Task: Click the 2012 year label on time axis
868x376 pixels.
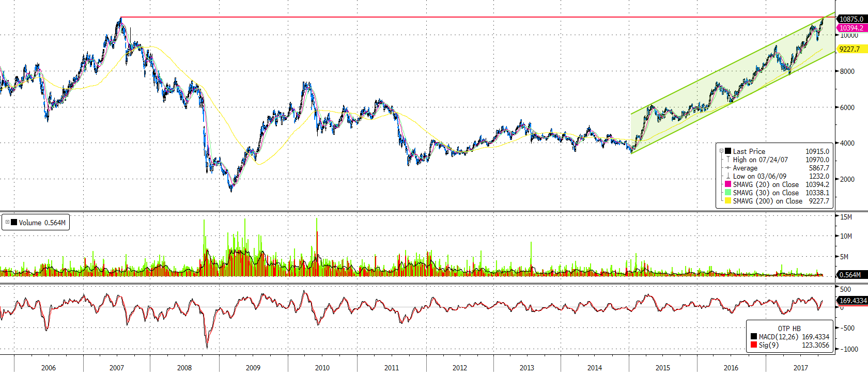Action: tap(460, 368)
